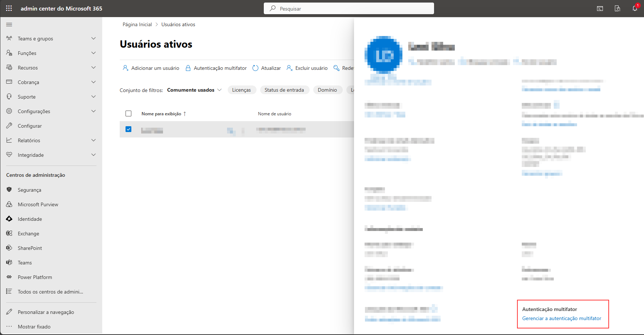
Task: Expand the Teams e grupos section
Action: coord(94,39)
